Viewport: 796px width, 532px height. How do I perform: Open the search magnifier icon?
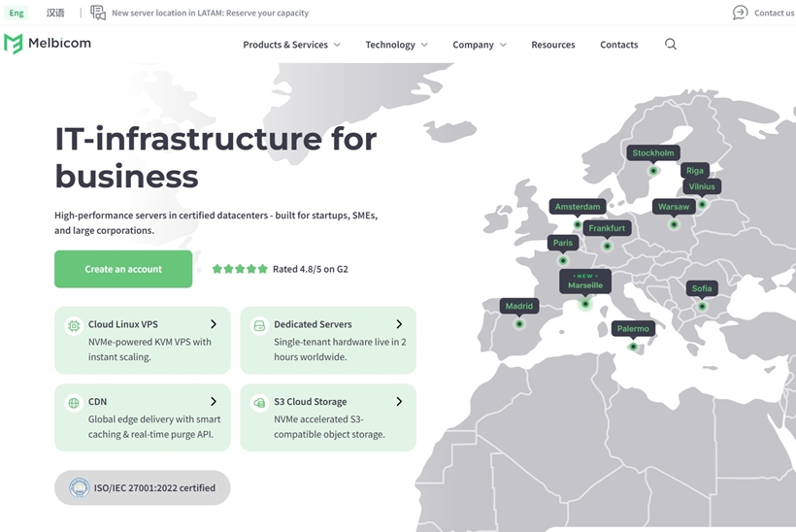click(671, 44)
